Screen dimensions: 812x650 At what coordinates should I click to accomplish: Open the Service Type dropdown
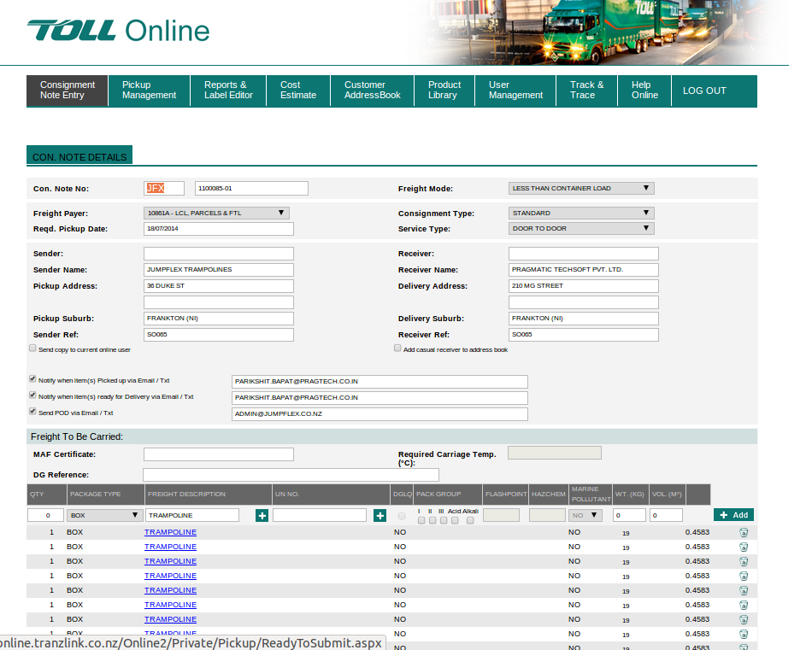(581, 228)
